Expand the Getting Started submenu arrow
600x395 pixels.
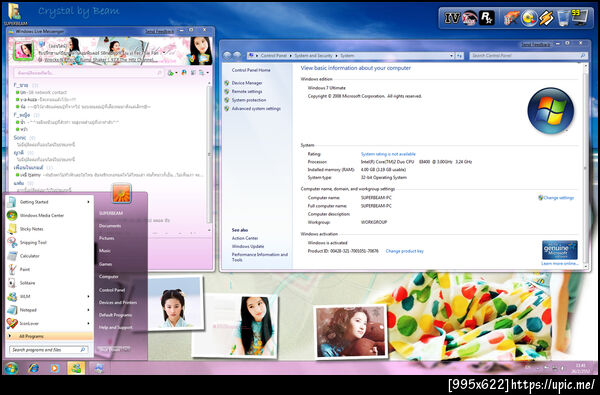[88, 202]
